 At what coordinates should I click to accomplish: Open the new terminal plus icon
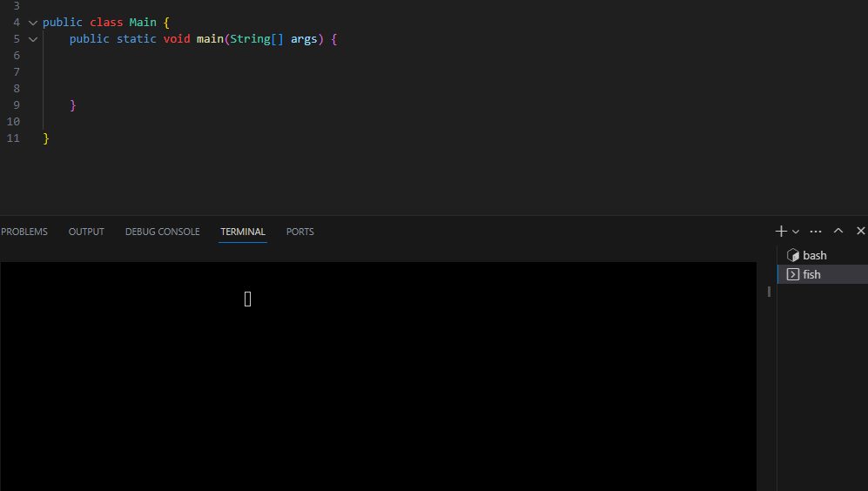[x=781, y=232]
